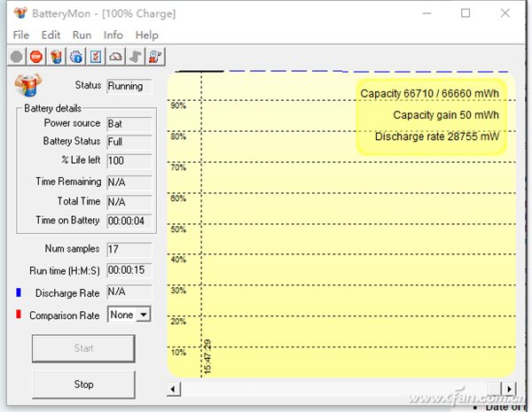Screen dimensions: 532x412
Task: Click the chart scroll right arrow
Action: pyautogui.click(x=509, y=389)
